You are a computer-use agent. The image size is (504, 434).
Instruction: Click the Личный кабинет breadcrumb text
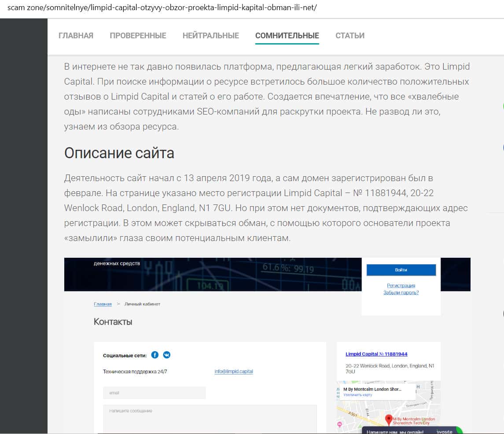coord(142,304)
